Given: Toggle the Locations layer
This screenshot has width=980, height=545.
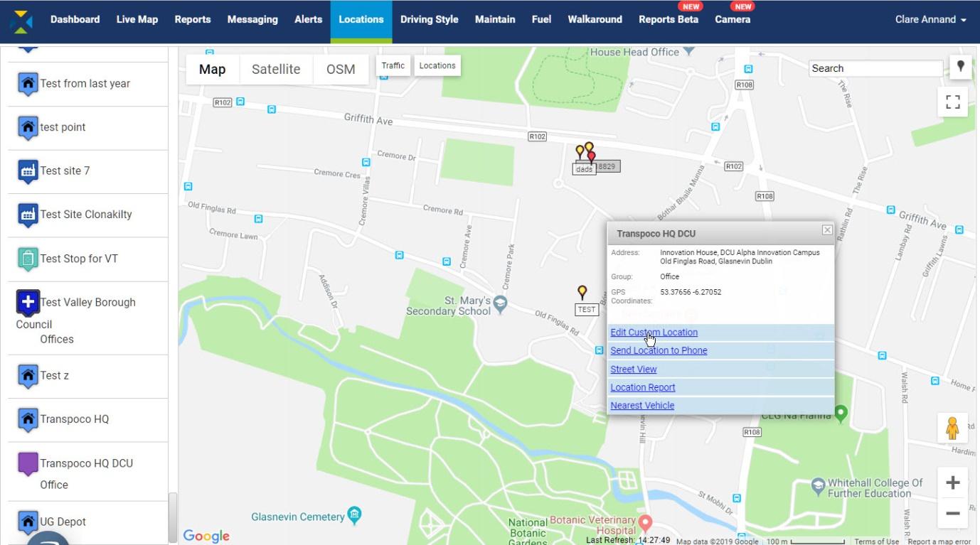Looking at the screenshot, I should 437,65.
